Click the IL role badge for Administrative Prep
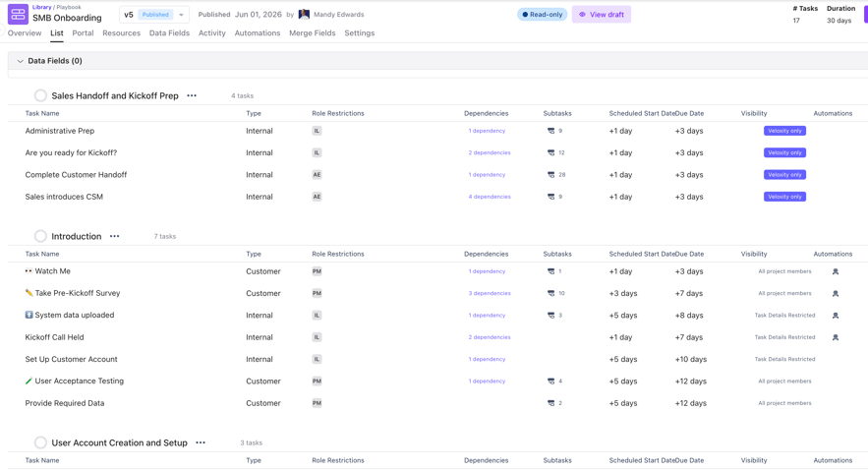 tap(317, 131)
